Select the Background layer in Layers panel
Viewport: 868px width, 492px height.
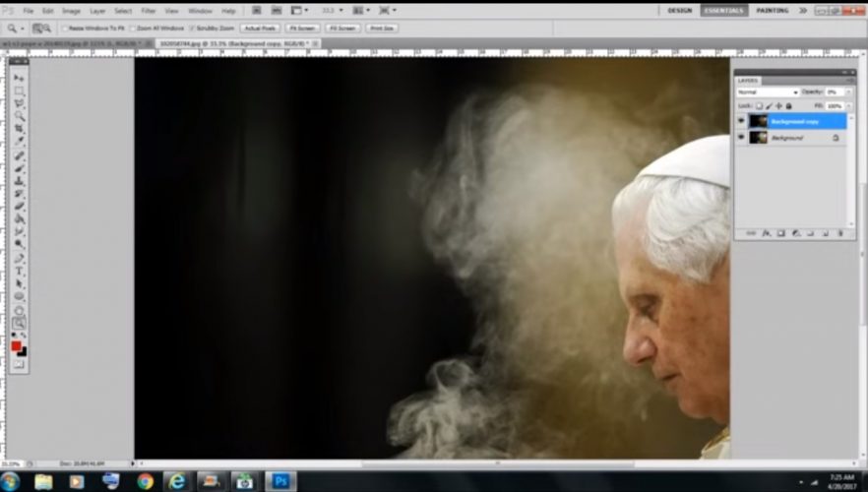pyautogui.click(x=787, y=138)
